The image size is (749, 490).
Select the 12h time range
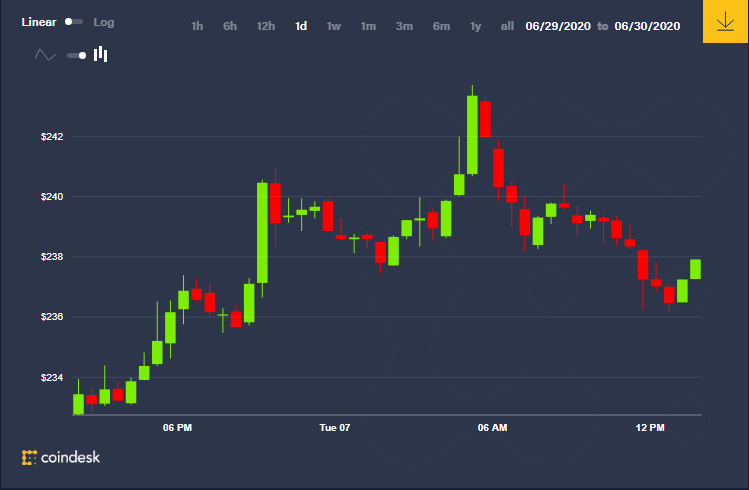pos(266,26)
